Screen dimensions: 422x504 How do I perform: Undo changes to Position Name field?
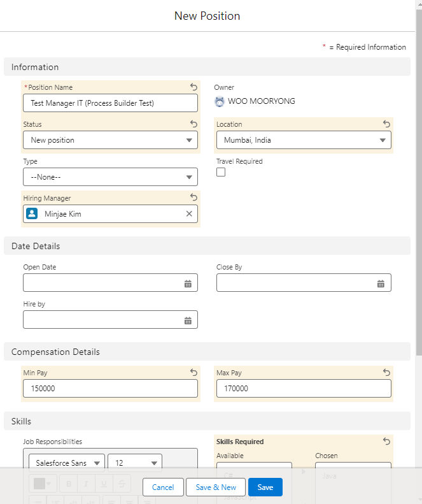[x=193, y=87]
